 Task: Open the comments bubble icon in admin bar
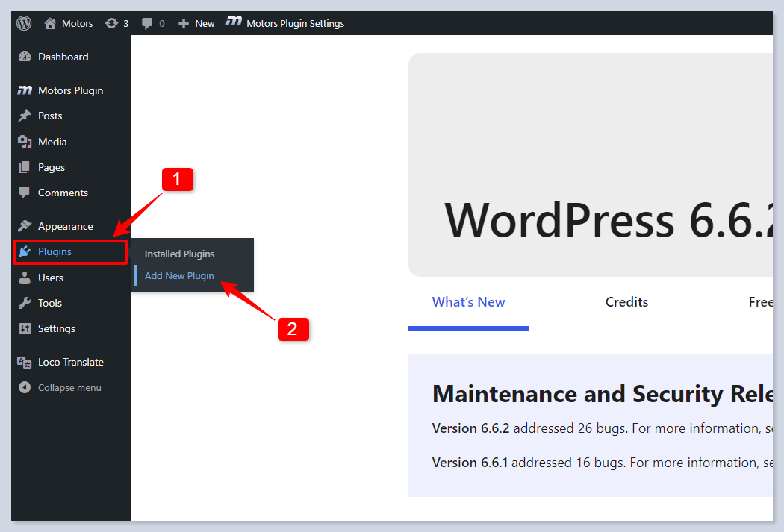(148, 23)
